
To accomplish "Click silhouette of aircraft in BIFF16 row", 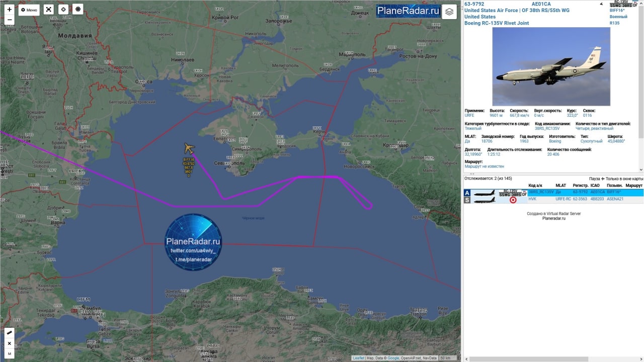I will pos(485,193).
